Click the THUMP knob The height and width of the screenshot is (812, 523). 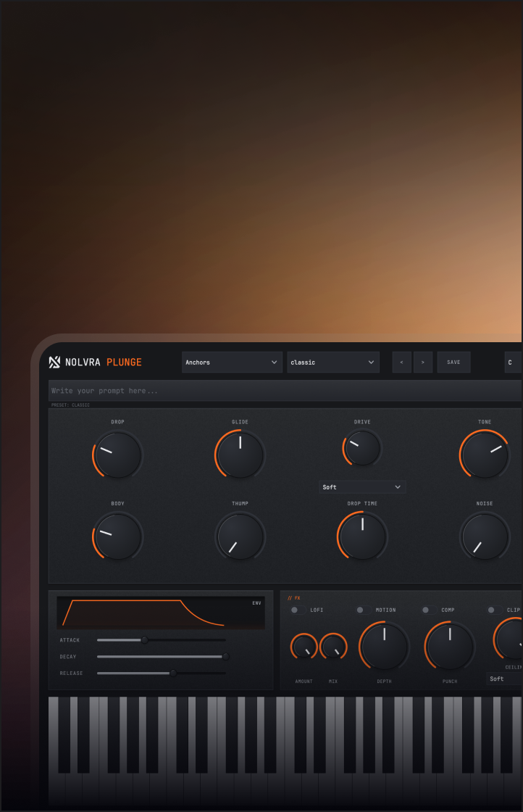pyautogui.click(x=240, y=536)
